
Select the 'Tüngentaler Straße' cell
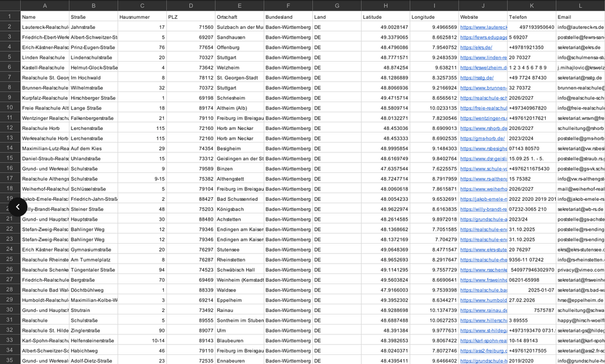point(93,270)
